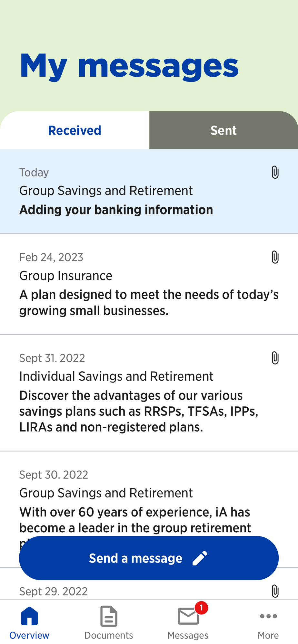Tap the paperclip icon on Today's message
This screenshot has width=298, height=644.
click(275, 172)
